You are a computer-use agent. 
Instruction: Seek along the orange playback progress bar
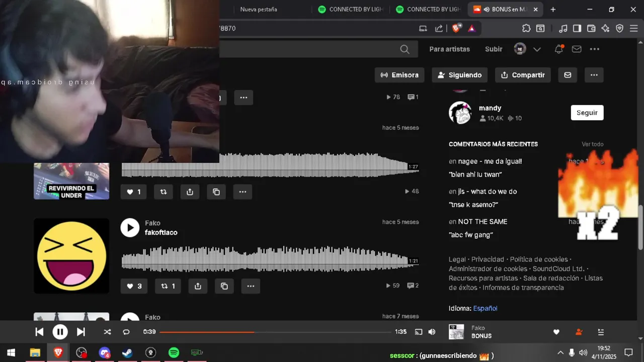(x=275, y=332)
